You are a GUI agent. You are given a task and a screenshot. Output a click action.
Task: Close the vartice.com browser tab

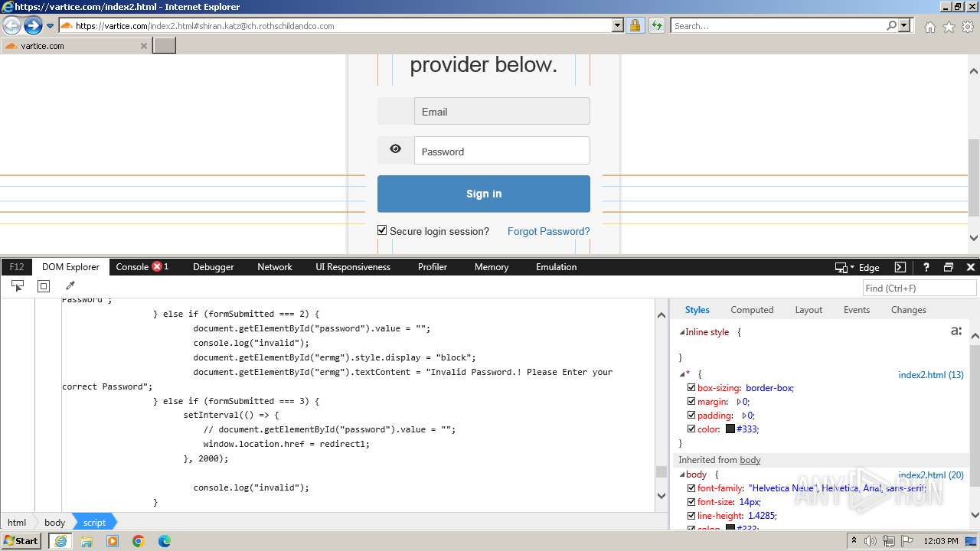143,46
